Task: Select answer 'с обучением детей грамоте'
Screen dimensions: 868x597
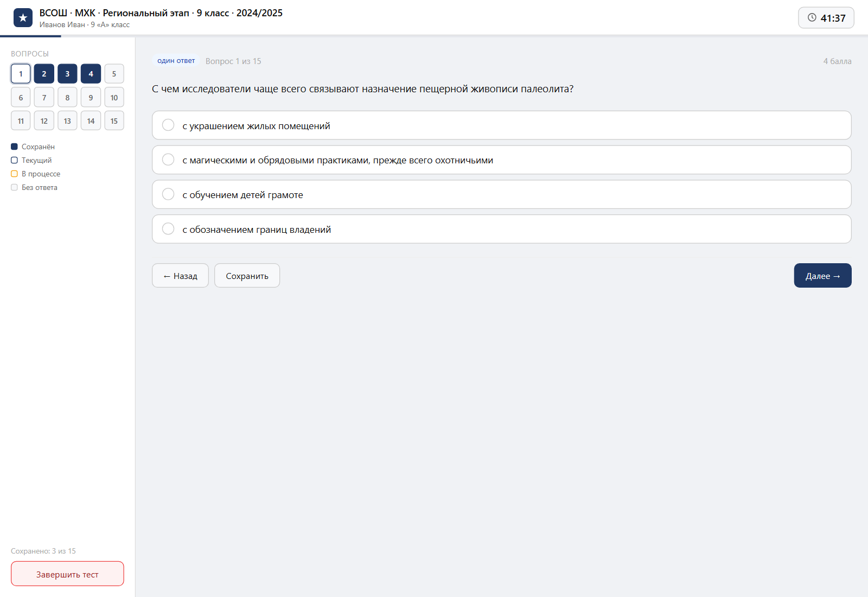Action: pos(501,195)
